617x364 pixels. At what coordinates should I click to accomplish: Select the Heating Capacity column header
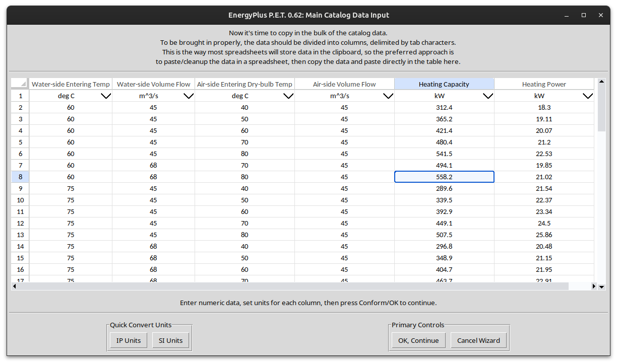pos(444,84)
